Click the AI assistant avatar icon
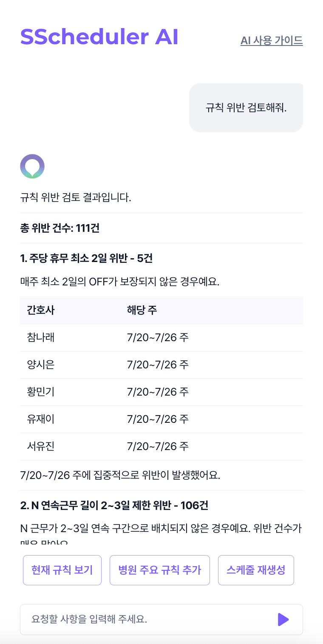This screenshot has height=644, width=323. (x=32, y=166)
